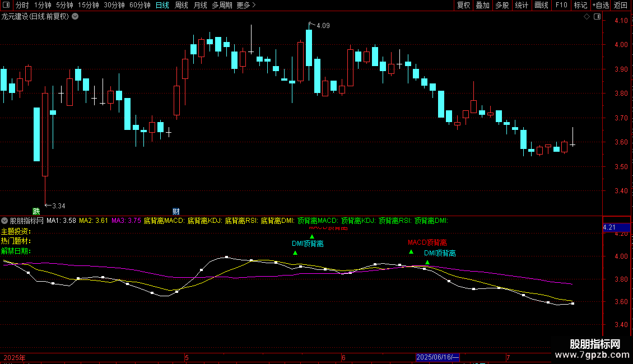Screen dimensions: 633x364
Task: Expand the 股朋指标网 indicator menu
Action: pos(4,221)
